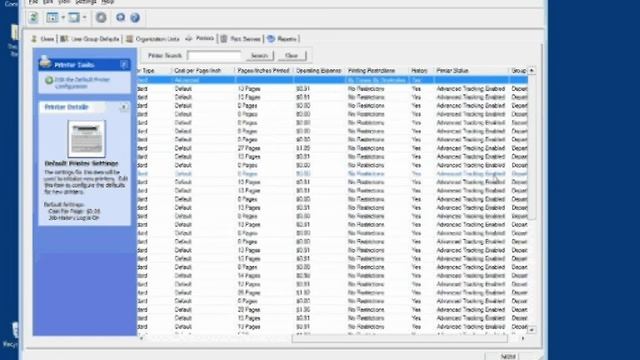
Task: Click the green refresh icon in the toolbar
Action: click(x=34, y=18)
